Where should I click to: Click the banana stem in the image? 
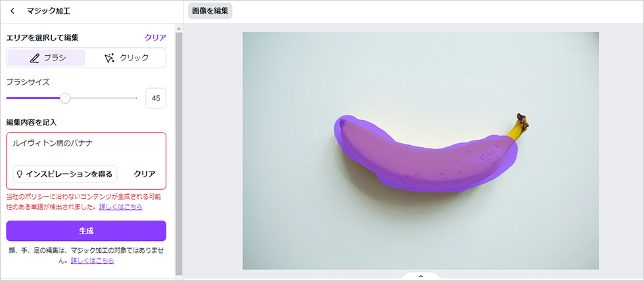520,127
